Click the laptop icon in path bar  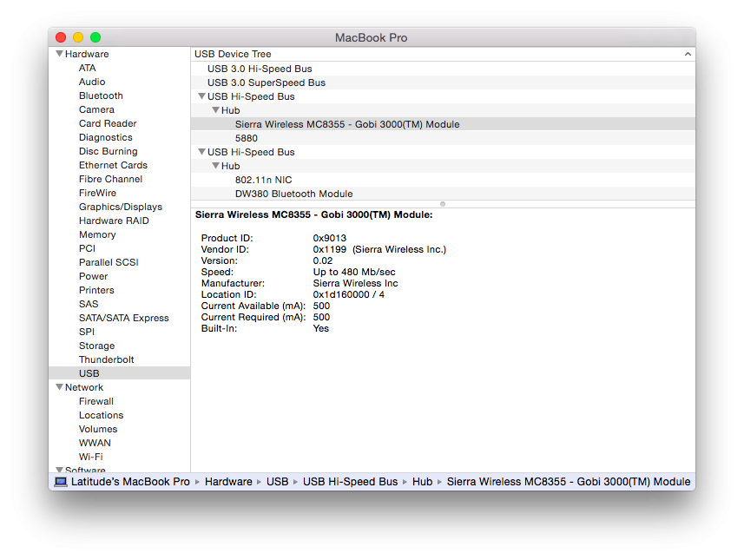click(x=61, y=482)
